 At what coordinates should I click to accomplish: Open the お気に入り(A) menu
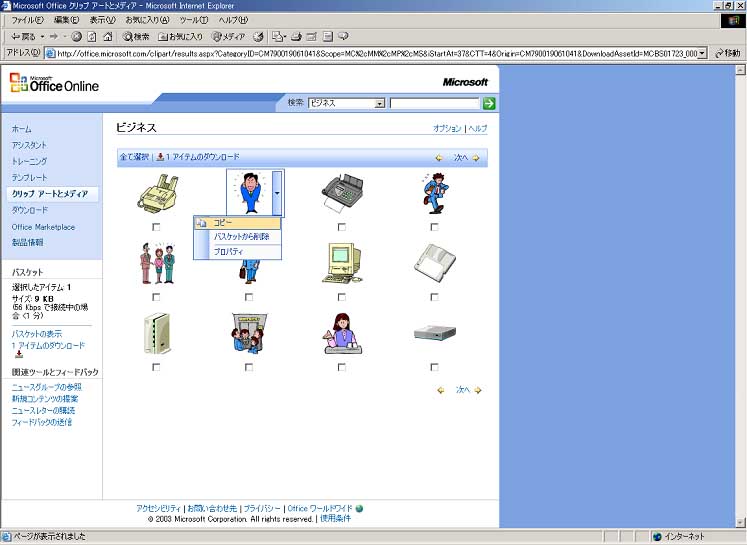click(x=147, y=20)
